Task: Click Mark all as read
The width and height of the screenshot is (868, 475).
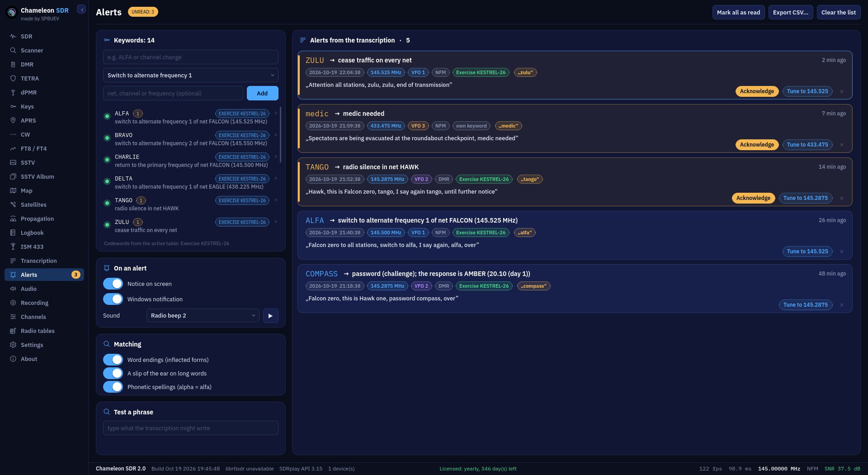Action: [738, 12]
